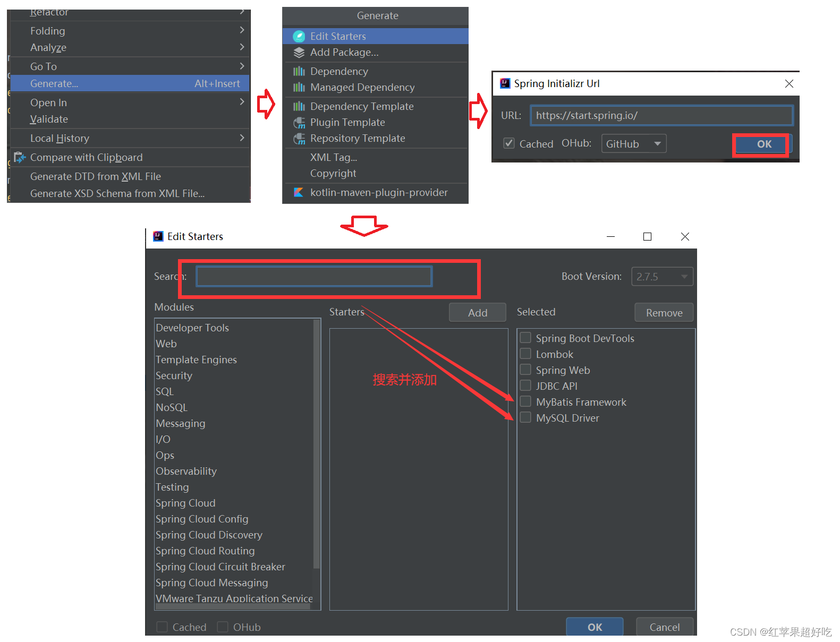Viewport: 840px width, 642px height.
Task: Click the Add button next to Starters
Action: [477, 313]
